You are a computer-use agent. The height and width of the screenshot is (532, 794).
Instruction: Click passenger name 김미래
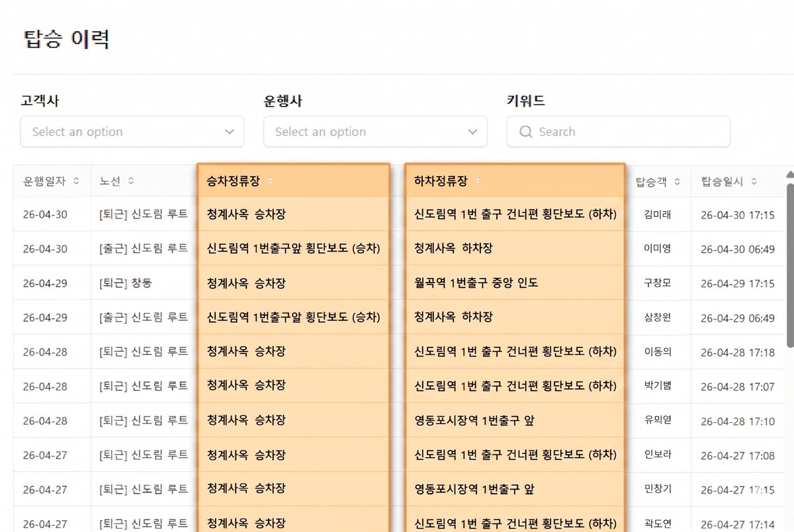tap(657, 214)
